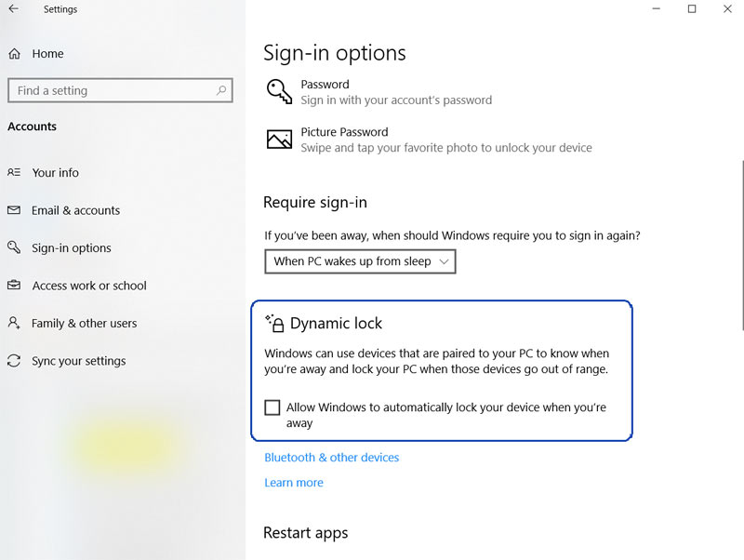
Task: Click the Picture Password image icon
Action: click(x=279, y=140)
